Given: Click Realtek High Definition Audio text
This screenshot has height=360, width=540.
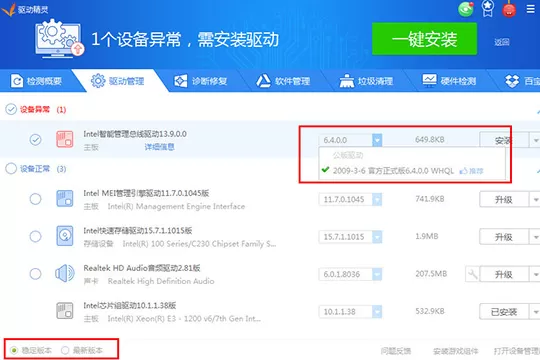Looking at the screenshot, I should [161, 281].
